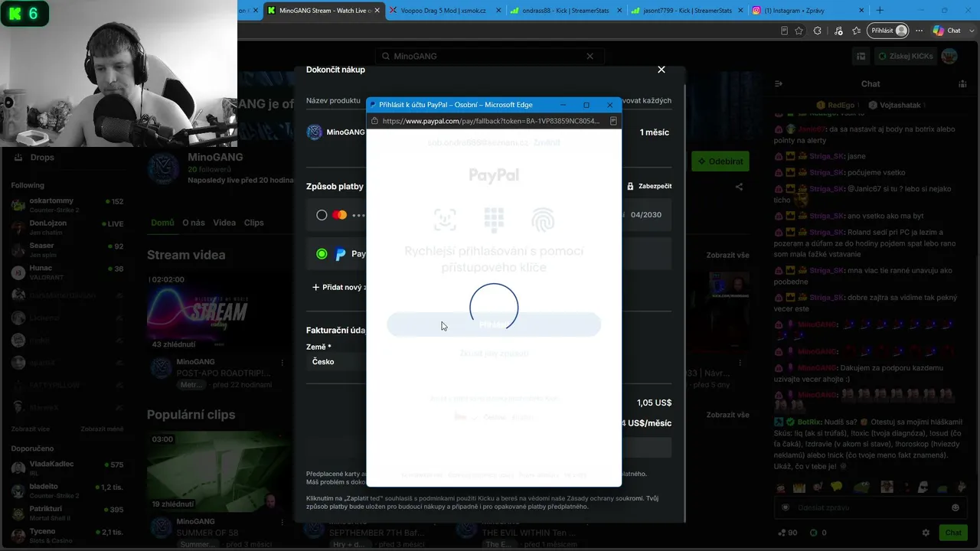Add this page to favorites with star icon
The width and height of the screenshot is (980, 551).
799,31
